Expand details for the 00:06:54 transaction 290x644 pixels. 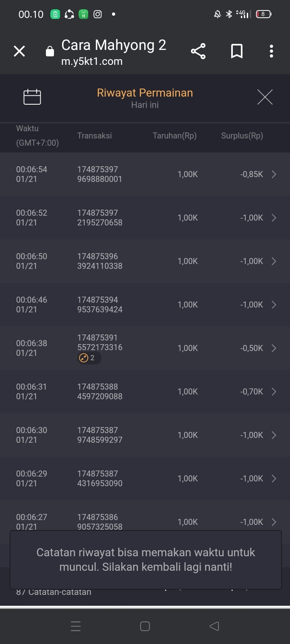click(274, 174)
